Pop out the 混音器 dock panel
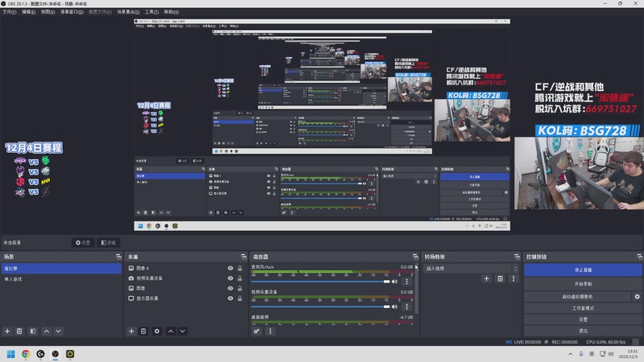This screenshot has width=644, height=362. (415, 257)
